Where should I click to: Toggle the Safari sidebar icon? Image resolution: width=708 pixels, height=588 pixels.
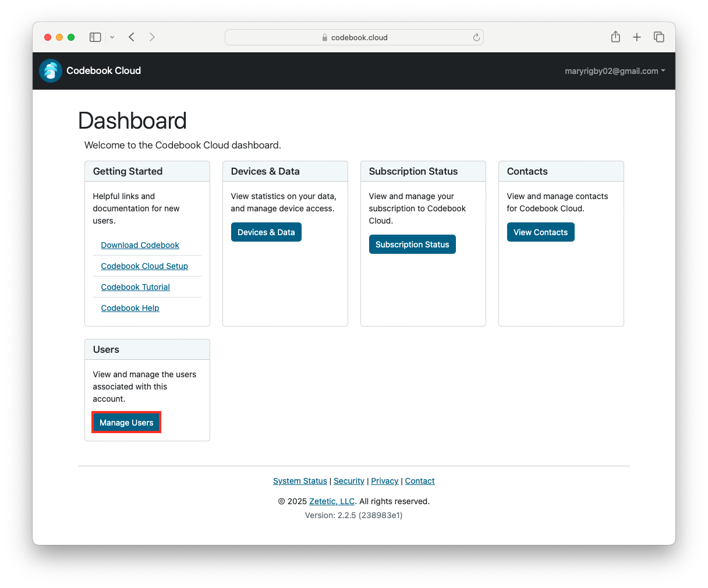pyautogui.click(x=95, y=37)
